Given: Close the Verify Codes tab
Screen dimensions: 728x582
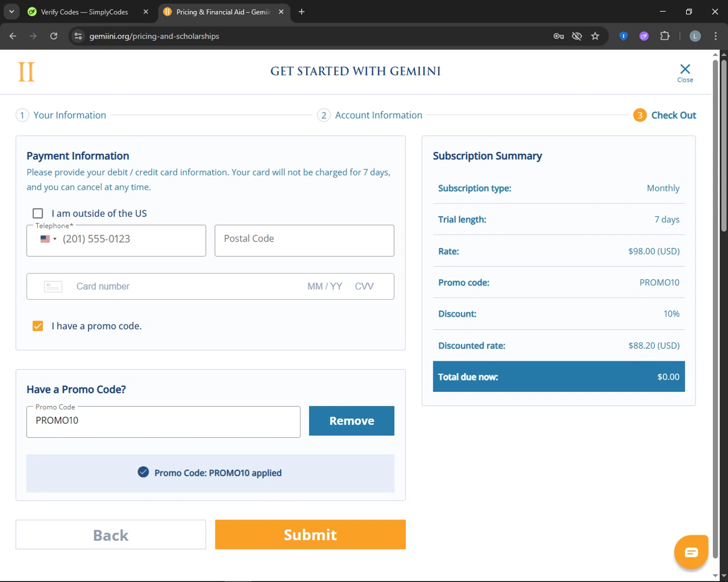Looking at the screenshot, I should pos(146,12).
